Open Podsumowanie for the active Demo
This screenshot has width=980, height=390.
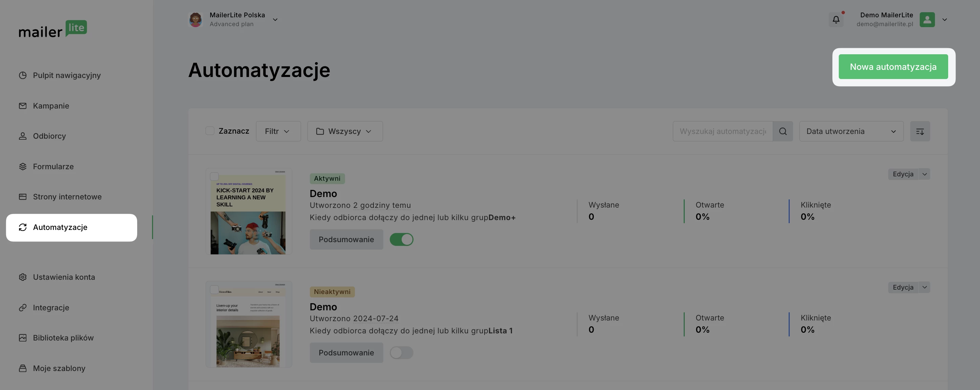pos(346,239)
